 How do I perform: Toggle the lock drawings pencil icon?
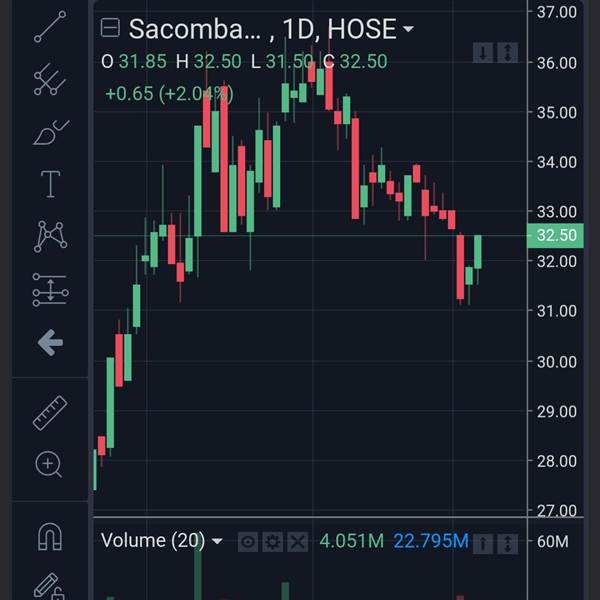pos(49,586)
